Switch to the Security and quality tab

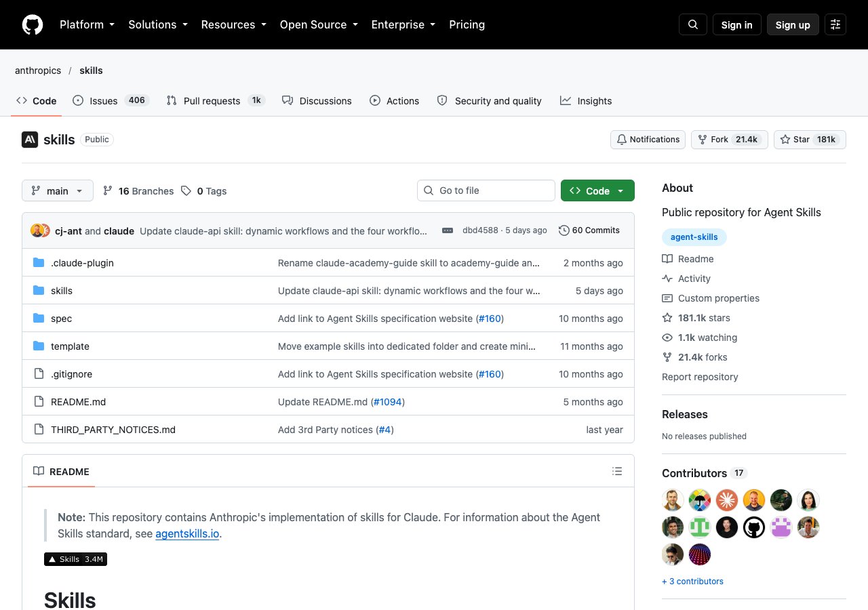coord(489,100)
